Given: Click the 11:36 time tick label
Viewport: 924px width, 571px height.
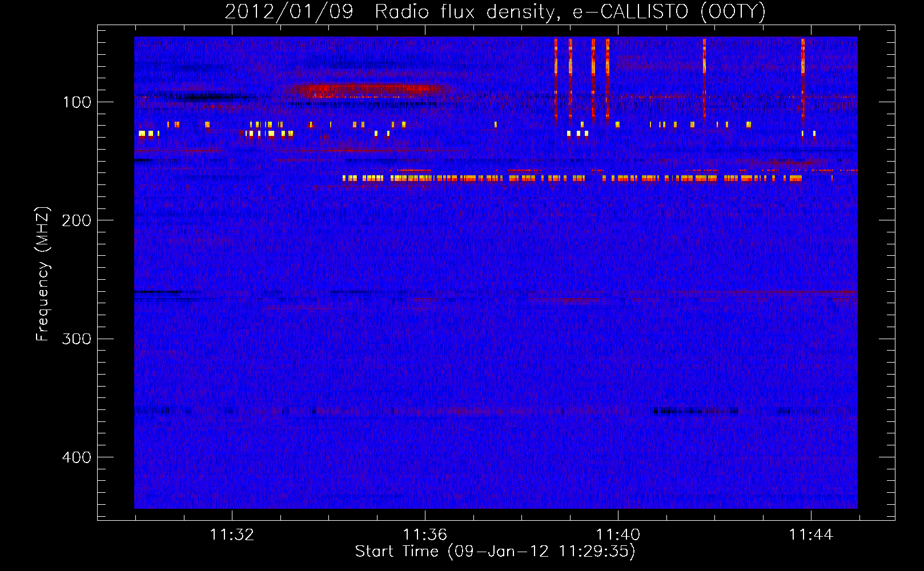Looking at the screenshot, I should click(425, 535).
